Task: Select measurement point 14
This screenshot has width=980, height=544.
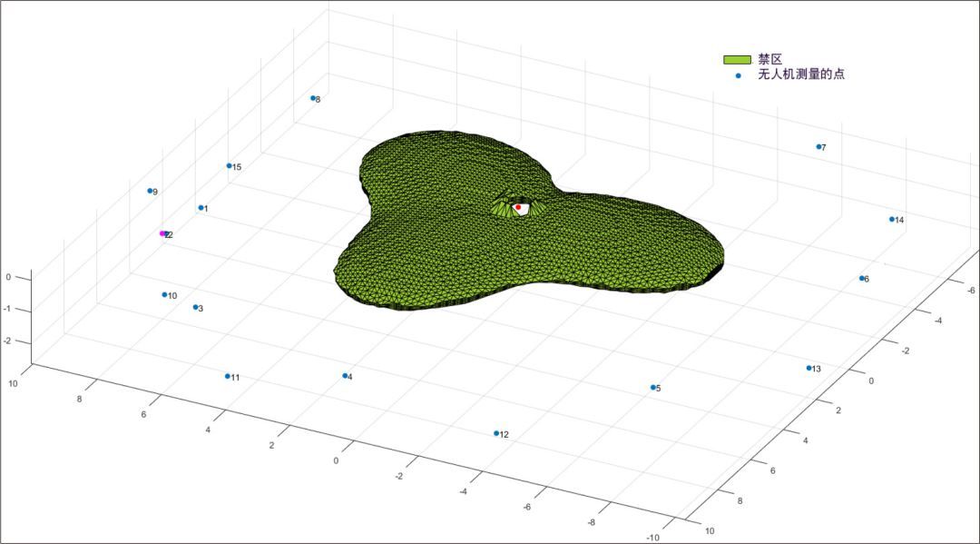Action: tap(891, 219)
